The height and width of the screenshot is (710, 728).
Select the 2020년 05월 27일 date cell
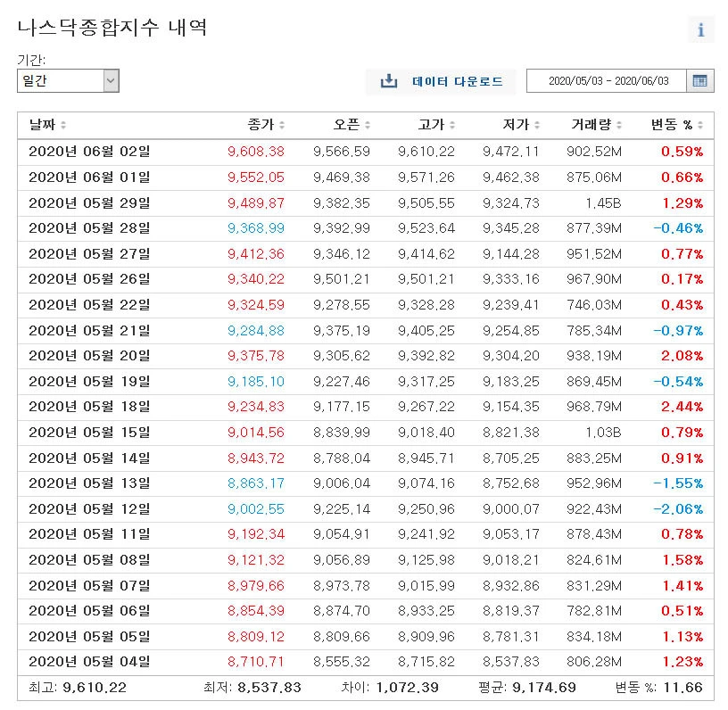pyautogui.click(x=89, y=254)
